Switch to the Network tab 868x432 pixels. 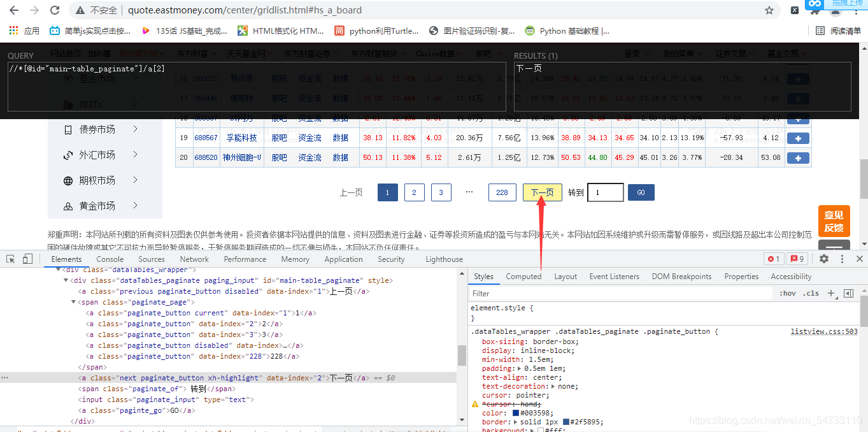coord(194,259)
